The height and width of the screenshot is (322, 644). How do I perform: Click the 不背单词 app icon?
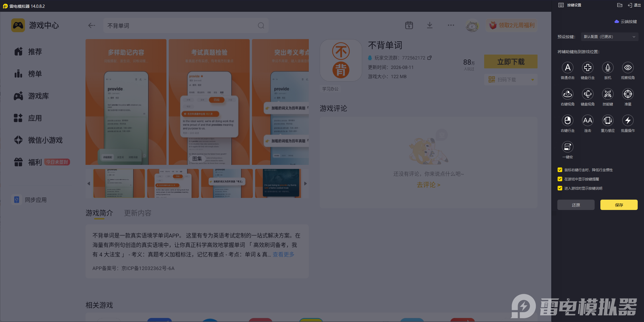341,60
